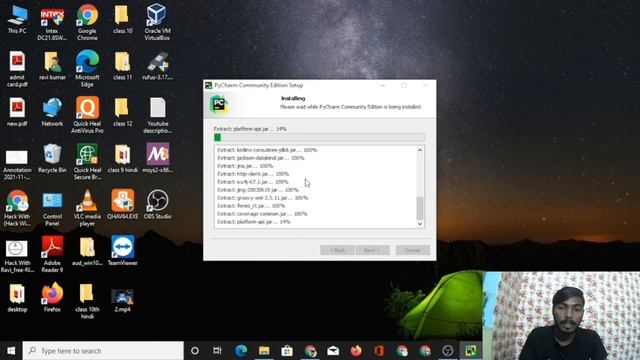Open class 10th hindi folder
Screen dimensions: 640x360
pos(87,301)
